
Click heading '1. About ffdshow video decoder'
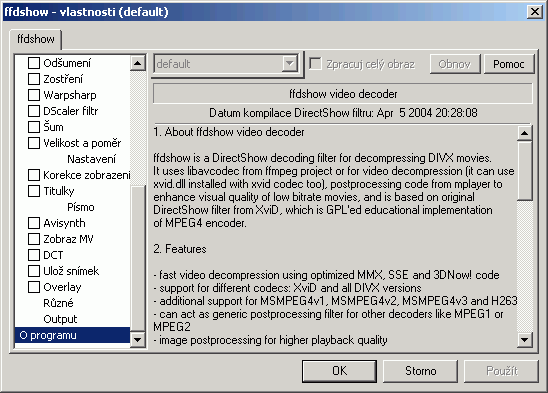[x=229, y=132]
